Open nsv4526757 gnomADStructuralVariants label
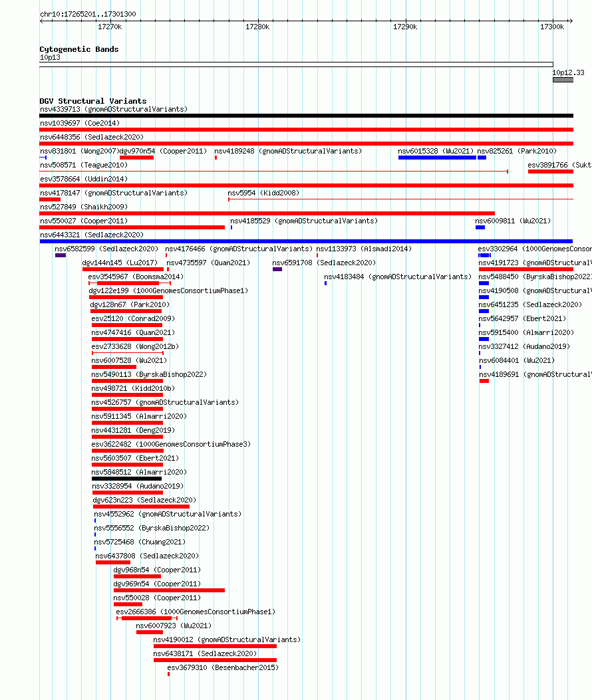 (165, 402)
